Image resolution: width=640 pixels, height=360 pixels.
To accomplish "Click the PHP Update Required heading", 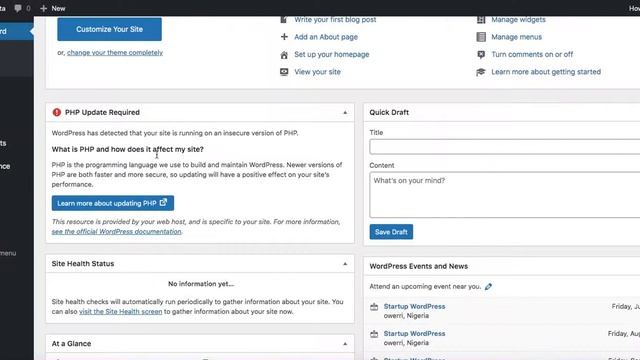I will [102, 112].
